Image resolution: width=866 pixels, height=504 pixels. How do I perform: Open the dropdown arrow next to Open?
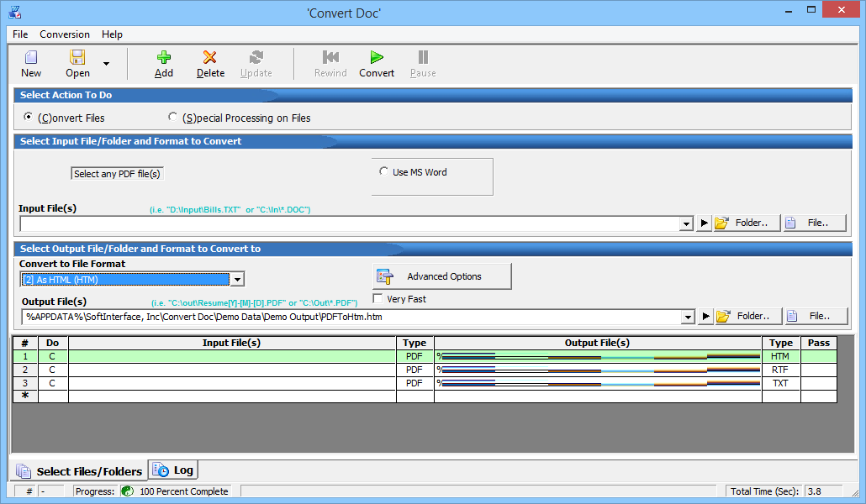coord(106,64)
